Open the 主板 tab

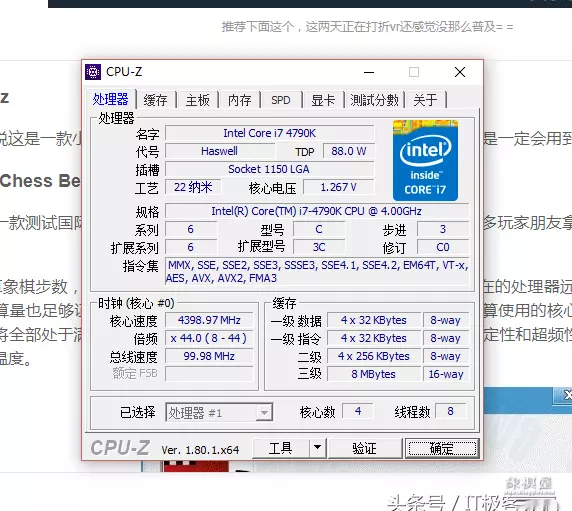[x=197, y=100]
